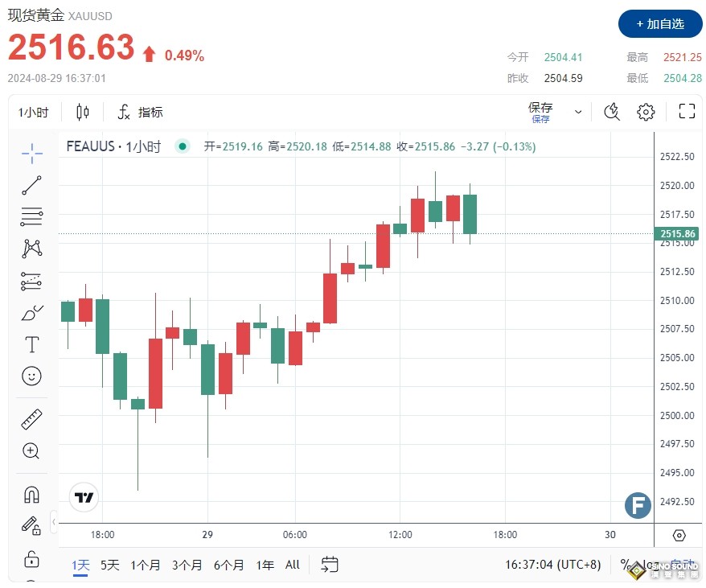Click the 开=2519.16 legend value

[x=232, y=146]
